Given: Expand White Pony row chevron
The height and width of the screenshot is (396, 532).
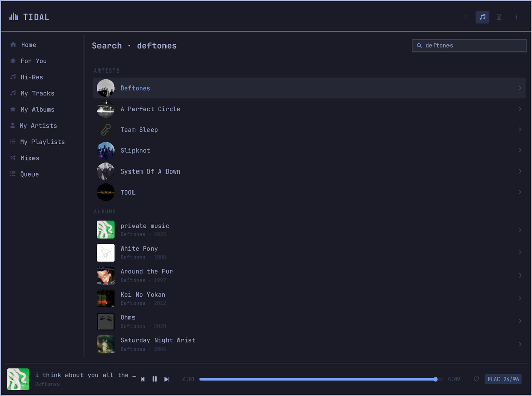Looking at the screenshot, I should (520, 253).
